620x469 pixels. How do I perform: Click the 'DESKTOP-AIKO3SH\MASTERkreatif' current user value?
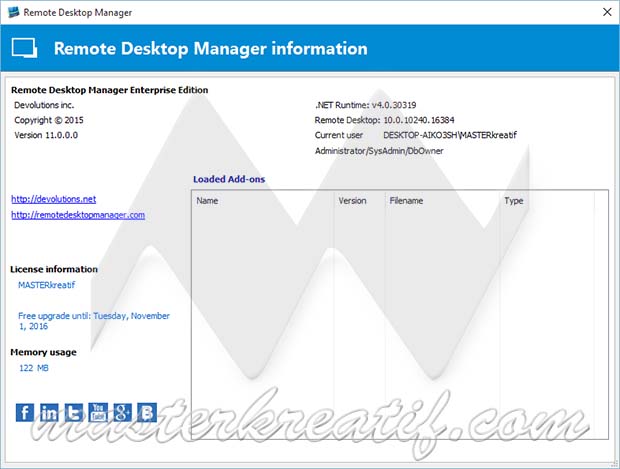[450, 135]
